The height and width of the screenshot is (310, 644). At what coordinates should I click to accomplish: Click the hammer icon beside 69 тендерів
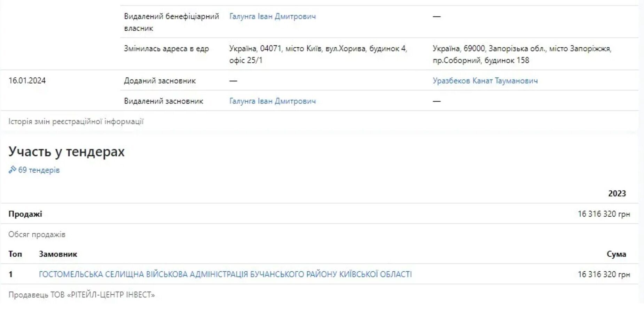click(x=12, y=170)
